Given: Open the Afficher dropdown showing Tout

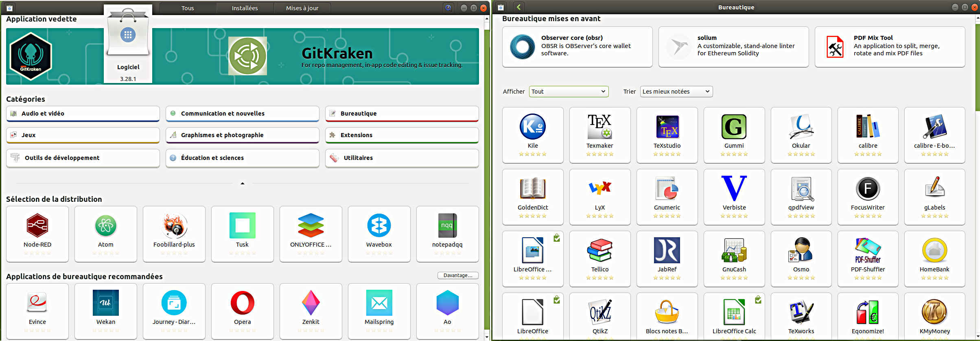Looking at the screenshot, I should tap(569, 92).
